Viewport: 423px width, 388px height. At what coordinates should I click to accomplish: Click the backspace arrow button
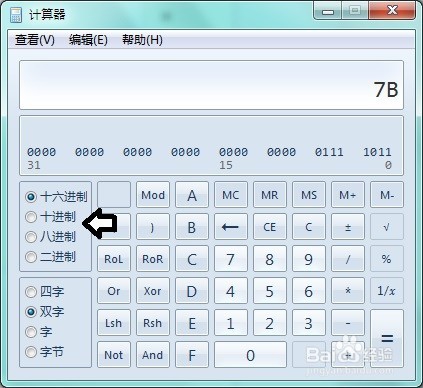point(231,227)
